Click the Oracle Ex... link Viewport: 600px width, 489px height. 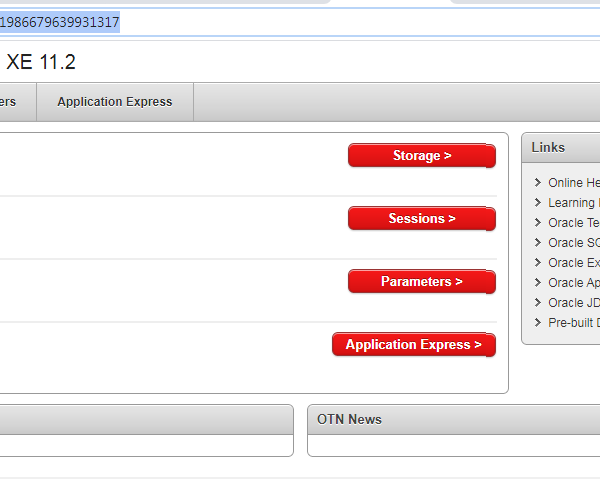click(x=574, y=263)
